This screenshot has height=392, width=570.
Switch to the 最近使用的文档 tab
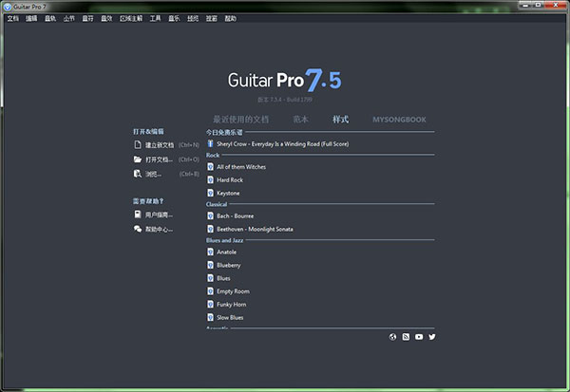241,120
